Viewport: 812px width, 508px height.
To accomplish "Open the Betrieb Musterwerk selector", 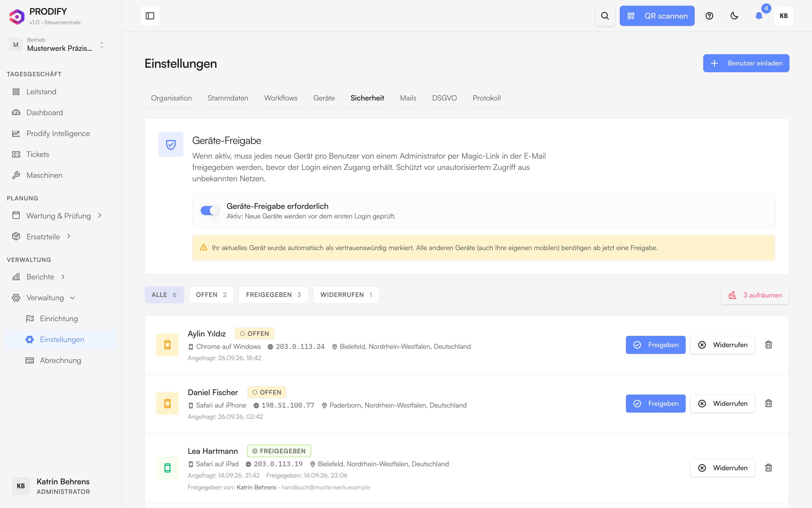I will [57, 45].
